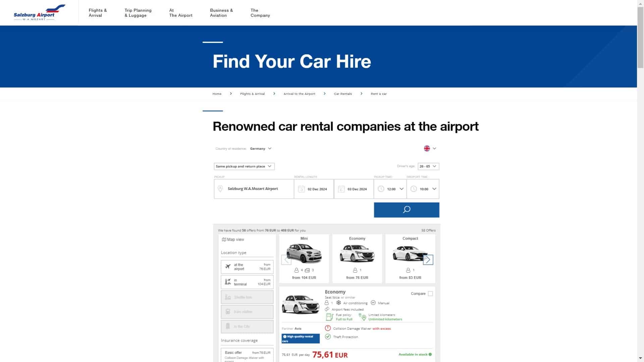The height and width of the screenshot is (362, 644).
Task: Click the 75,61 EUR price text
Action: pyautogui.click(x=330, y=355)
